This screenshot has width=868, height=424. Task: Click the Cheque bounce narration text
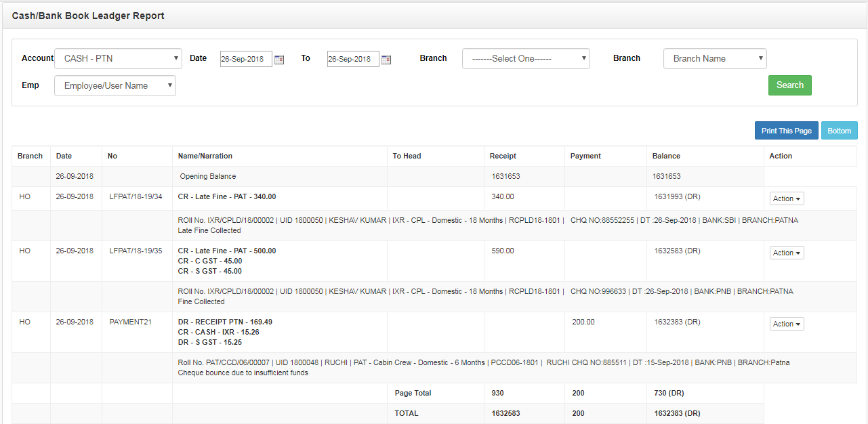coord(243,373)
